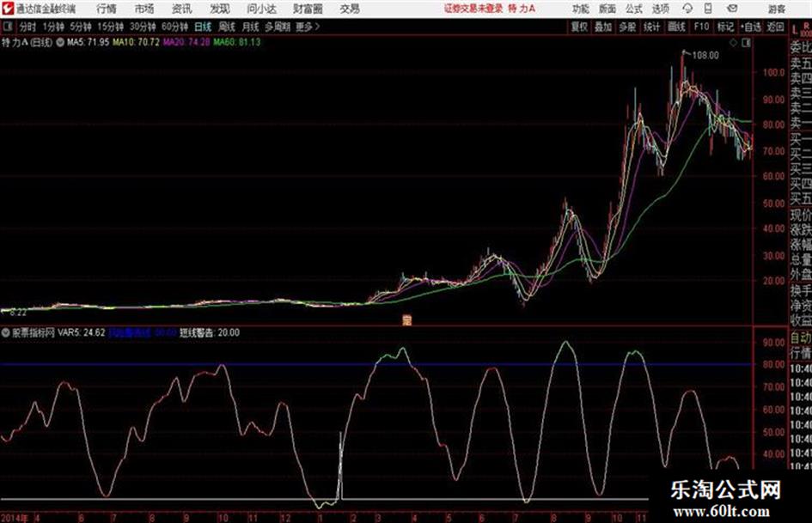Select the 月线 monthly period tab
The image size is (812, 523).
click(x=251, y=27)
